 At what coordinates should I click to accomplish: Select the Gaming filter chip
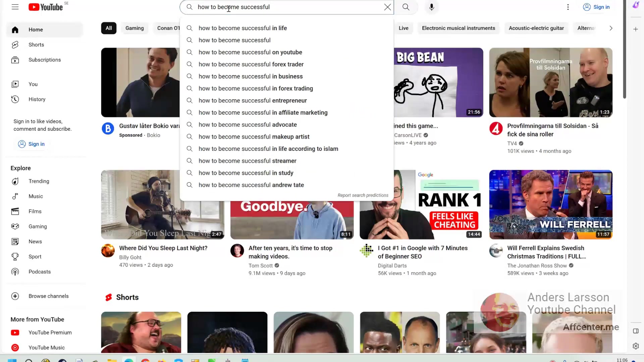tap(135, 28)
